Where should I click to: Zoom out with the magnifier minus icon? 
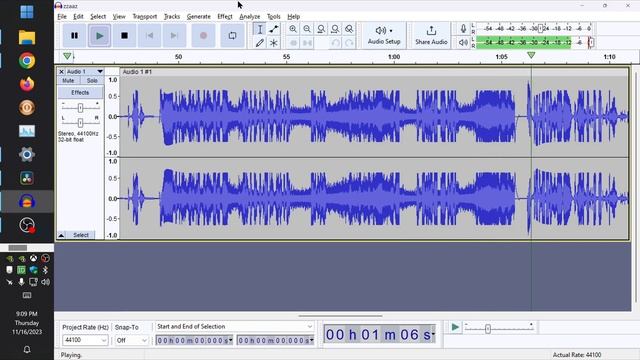point(307,29)
